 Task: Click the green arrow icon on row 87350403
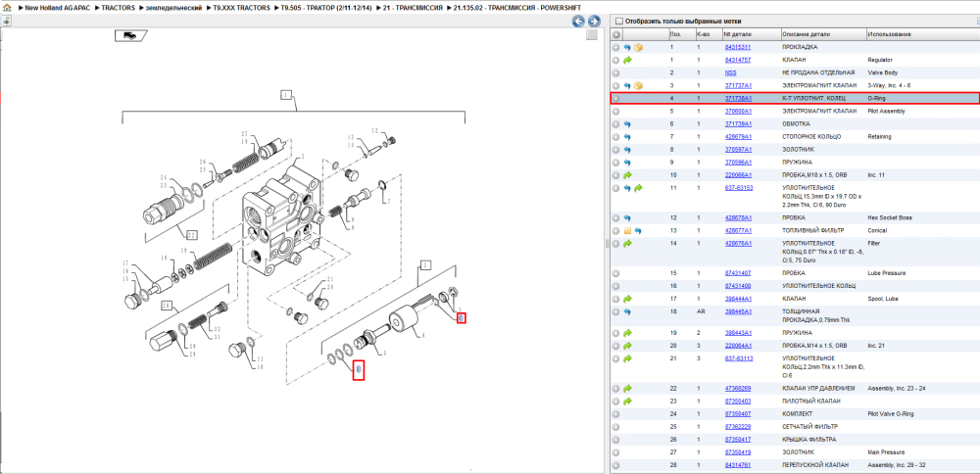point(627,401)
